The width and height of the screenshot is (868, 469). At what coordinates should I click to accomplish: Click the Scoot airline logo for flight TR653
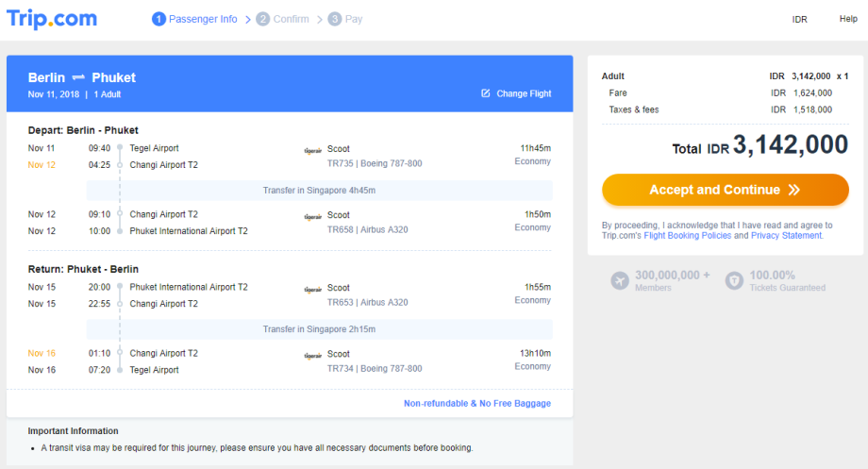(312, 289)
